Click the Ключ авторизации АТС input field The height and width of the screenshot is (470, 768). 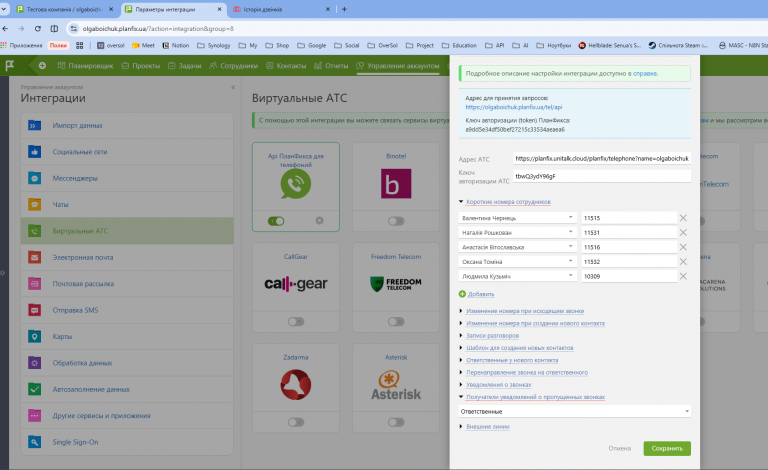(x=602, y=176)
